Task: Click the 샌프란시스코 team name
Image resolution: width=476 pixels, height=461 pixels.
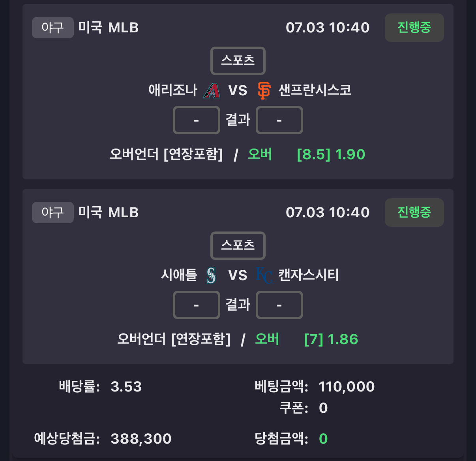Action: (x=315, y=90)
